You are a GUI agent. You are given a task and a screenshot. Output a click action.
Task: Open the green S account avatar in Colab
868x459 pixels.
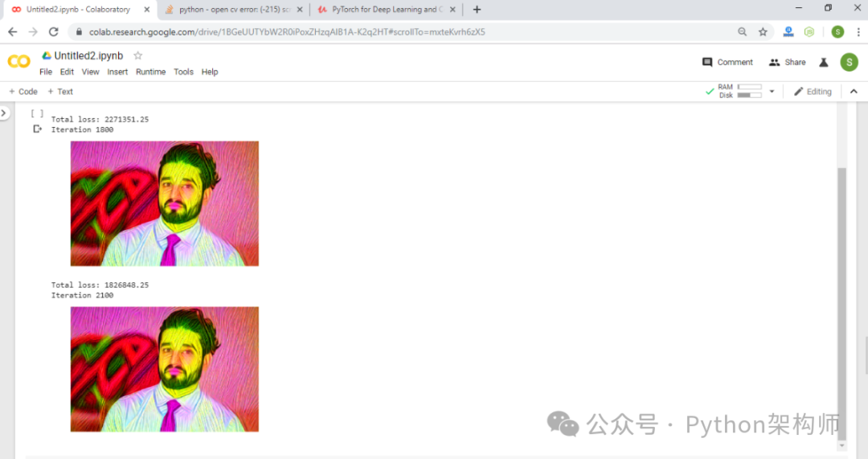[849, 62]
